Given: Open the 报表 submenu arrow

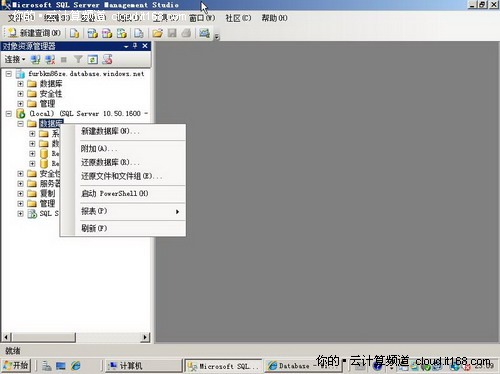Looking at the screenshot, I should coord(177,211).
